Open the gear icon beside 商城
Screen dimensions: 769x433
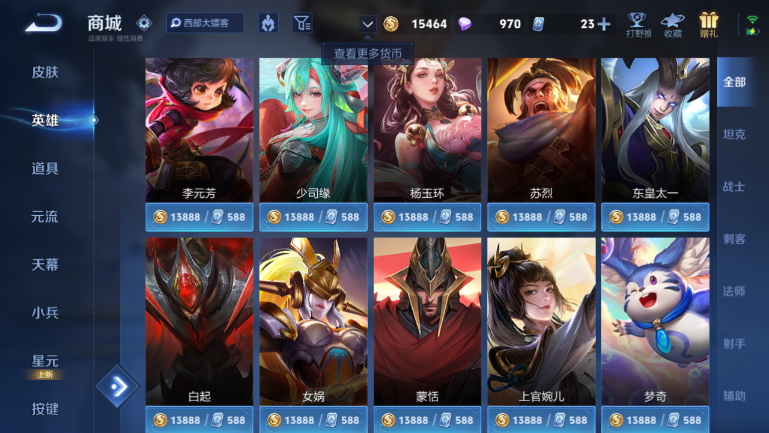pos(144,23)
